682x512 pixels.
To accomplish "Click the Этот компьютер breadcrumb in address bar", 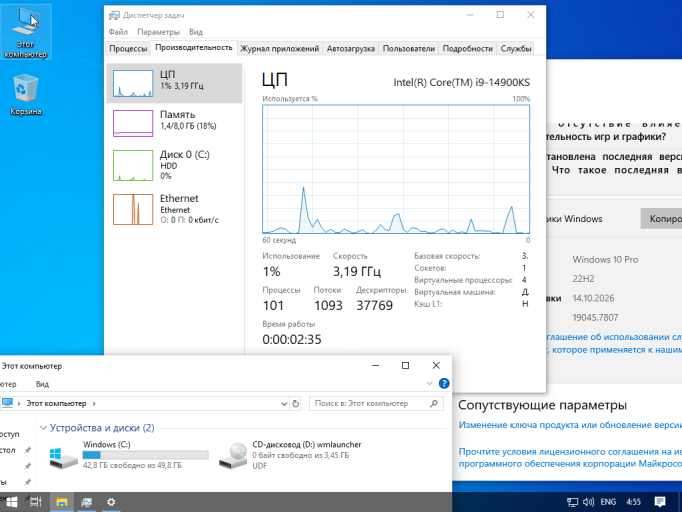I will [56, 404].
